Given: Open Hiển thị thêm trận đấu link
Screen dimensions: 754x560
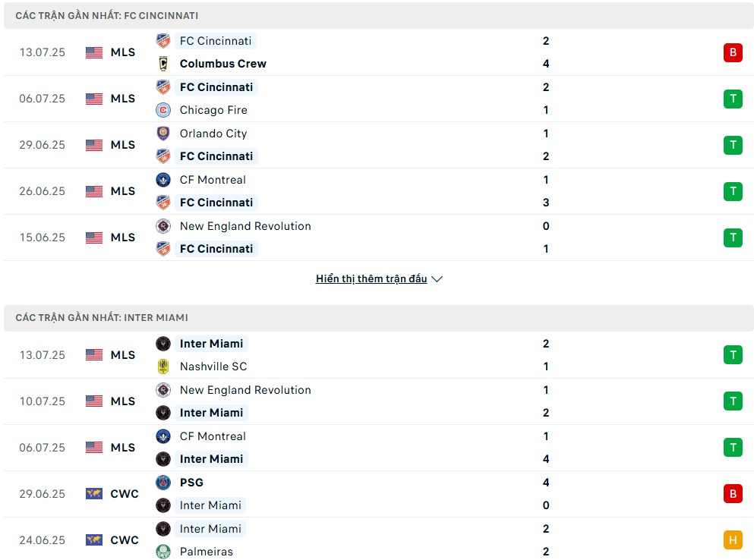Looking at the screenshot, I should (371, 278).
